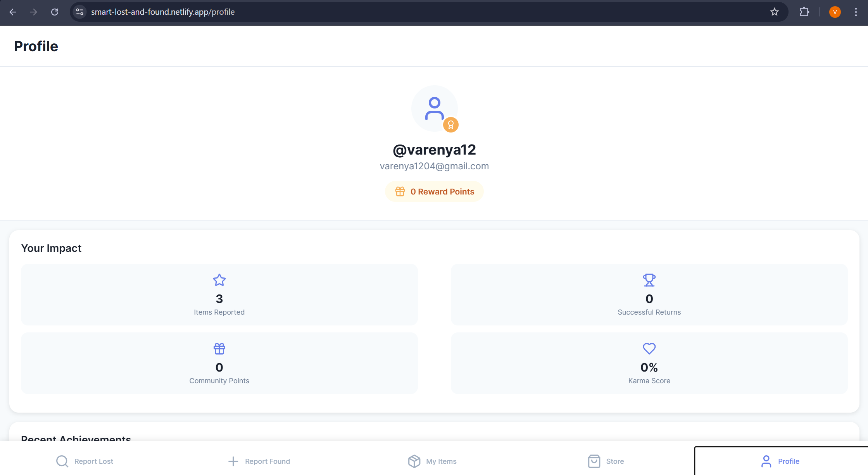Open the Chrome three-dot menu
The width and height of the screenshot is (868, 475).
coord(856,12)
